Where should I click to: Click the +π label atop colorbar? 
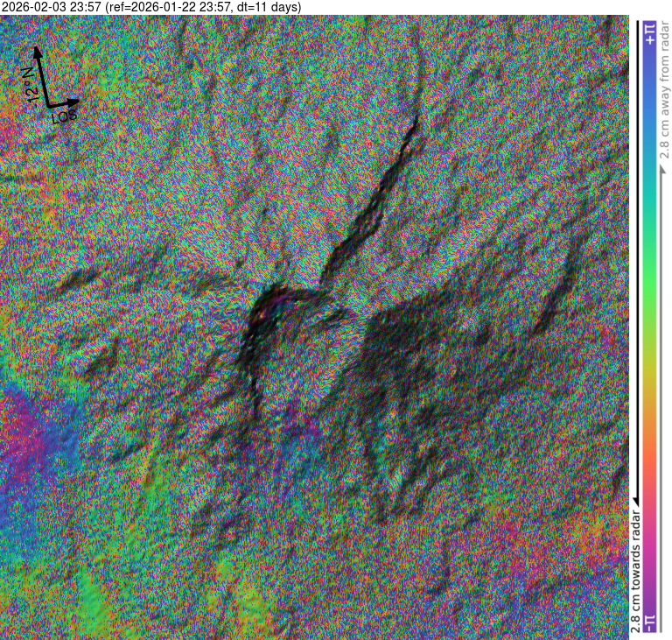[648, 35]
